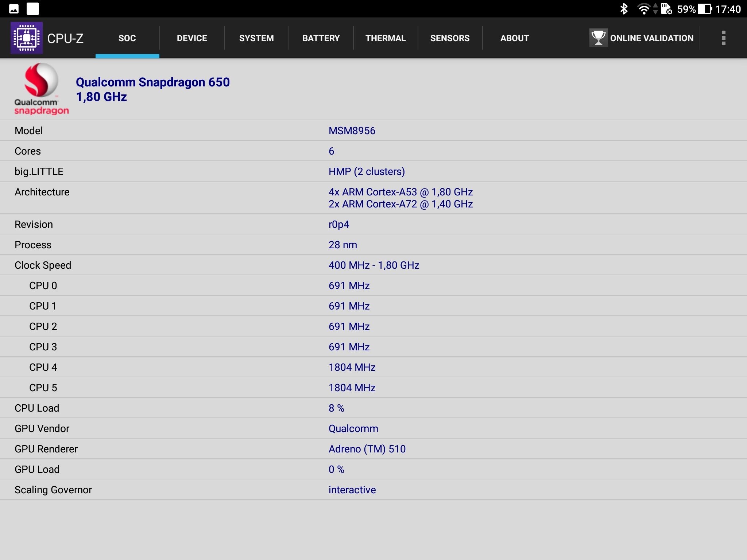Tap the HMP (2 clusters) value

click(x=367, y=171)
